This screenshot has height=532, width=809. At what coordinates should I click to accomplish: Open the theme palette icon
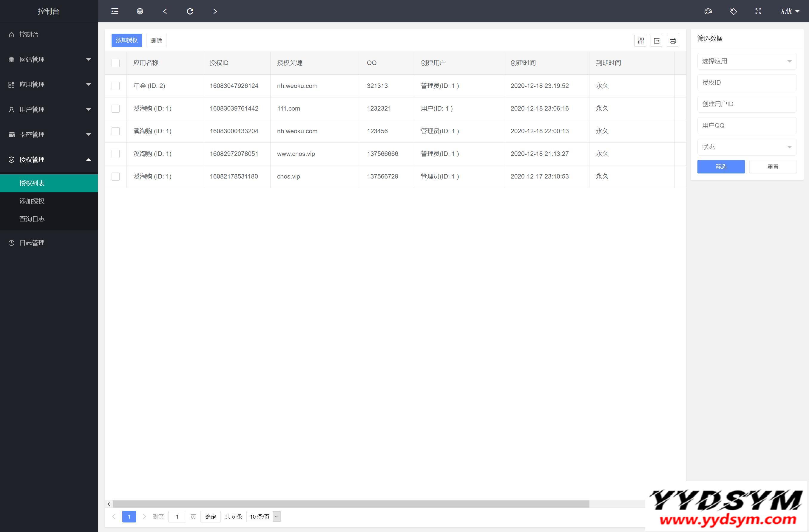point(708,11)
